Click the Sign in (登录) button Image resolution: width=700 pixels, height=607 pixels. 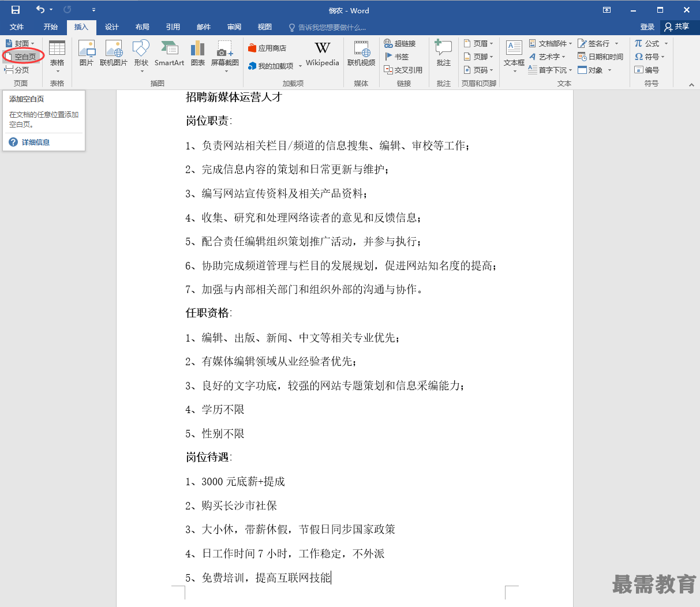tap(647, 27)
